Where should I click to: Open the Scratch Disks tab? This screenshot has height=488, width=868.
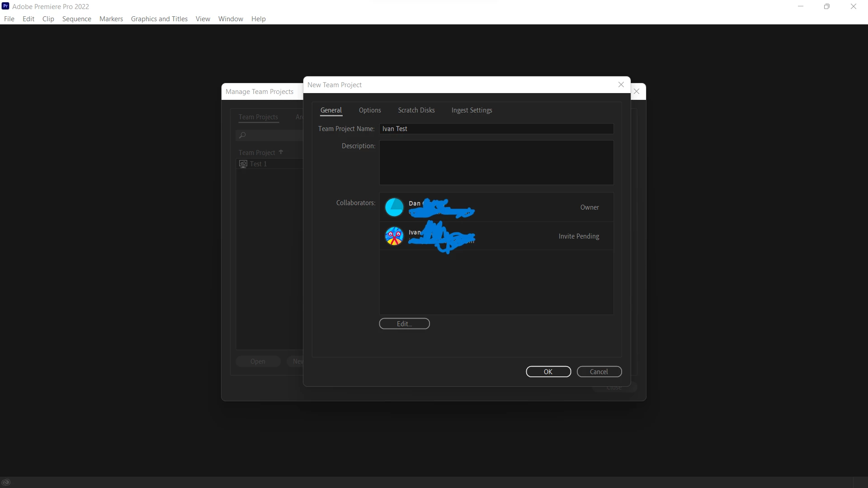pos(416,110)
